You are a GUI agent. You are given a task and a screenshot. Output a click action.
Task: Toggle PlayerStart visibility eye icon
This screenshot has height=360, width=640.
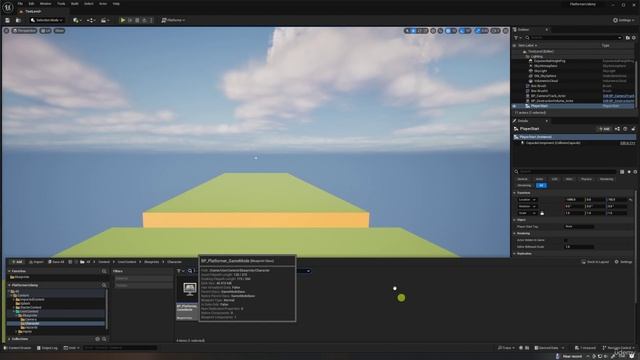(515, 106)
